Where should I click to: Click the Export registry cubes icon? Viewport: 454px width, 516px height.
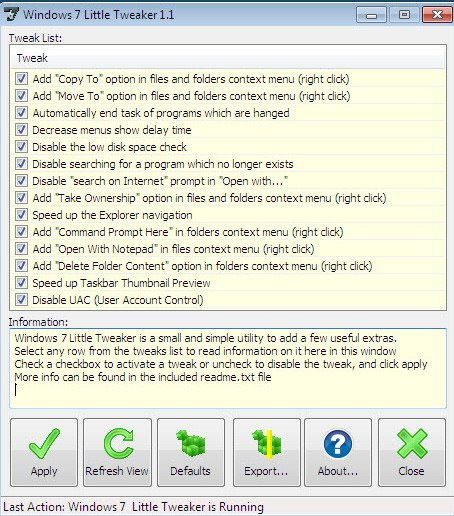click(x=267, y=444)
